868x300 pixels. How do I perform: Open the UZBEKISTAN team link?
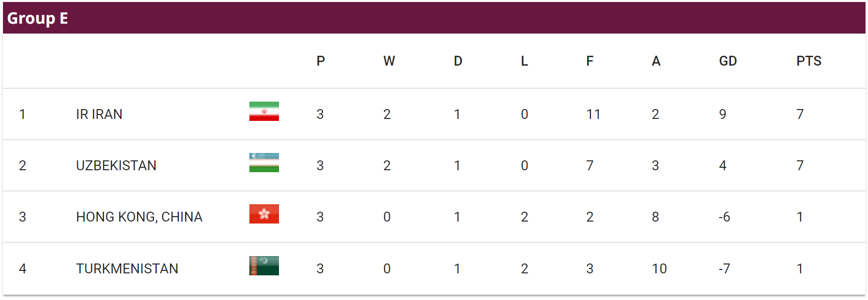(x=116, y=166)
